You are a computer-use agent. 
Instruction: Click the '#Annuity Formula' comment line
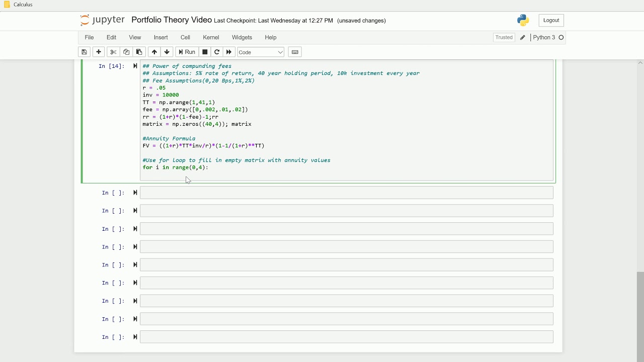click(169, 138)
